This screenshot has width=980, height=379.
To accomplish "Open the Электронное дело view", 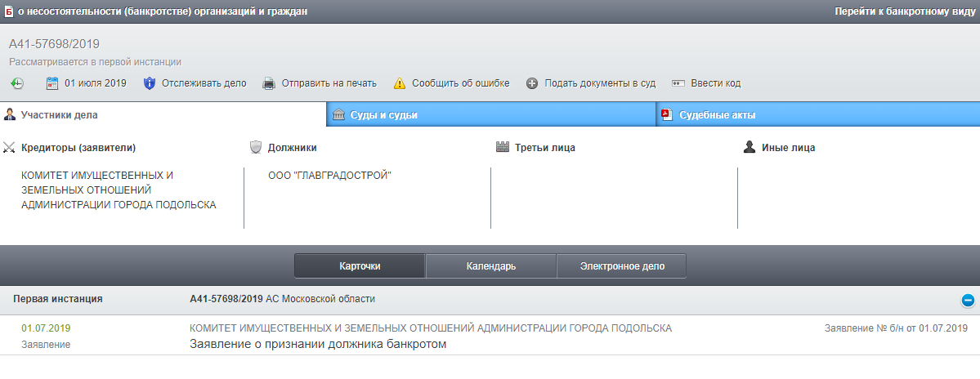I will [x=621, y=266].
